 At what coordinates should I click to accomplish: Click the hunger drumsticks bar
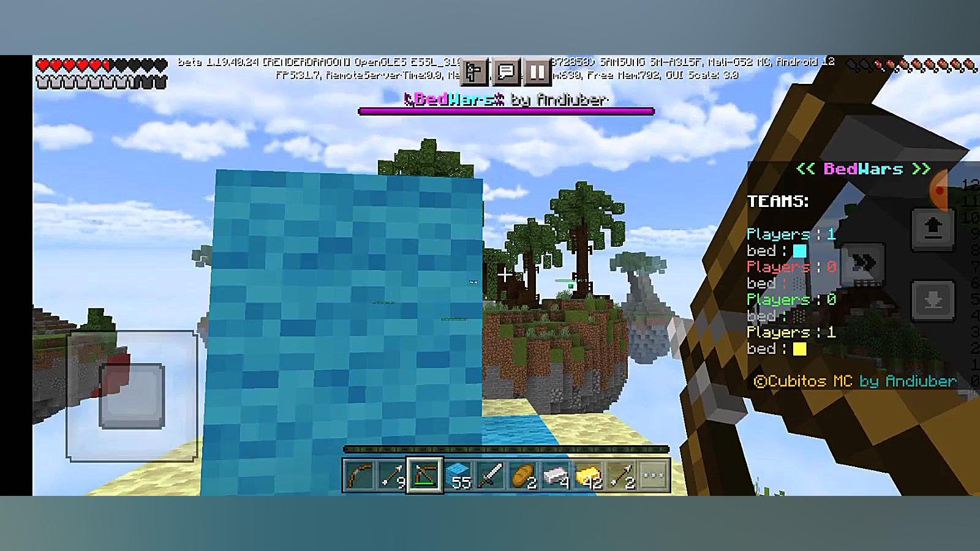[x=911, y=65]
